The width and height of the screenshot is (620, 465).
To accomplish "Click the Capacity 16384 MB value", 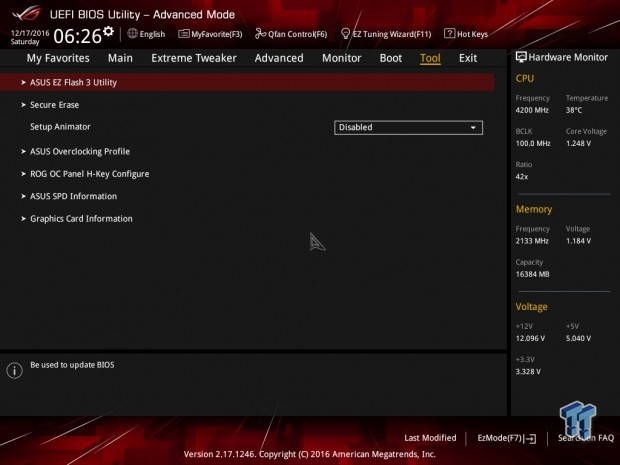I will 532,274.
